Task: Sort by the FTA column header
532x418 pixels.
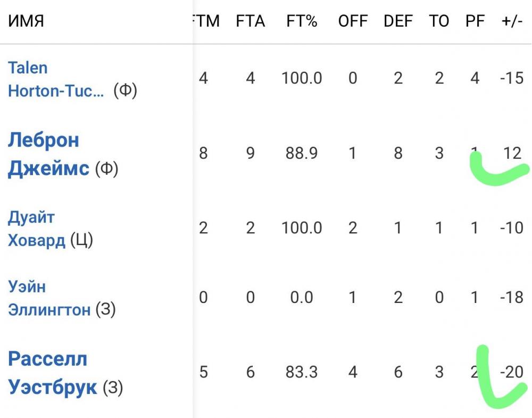Action: pyautogui.click(x=250, y=21)
